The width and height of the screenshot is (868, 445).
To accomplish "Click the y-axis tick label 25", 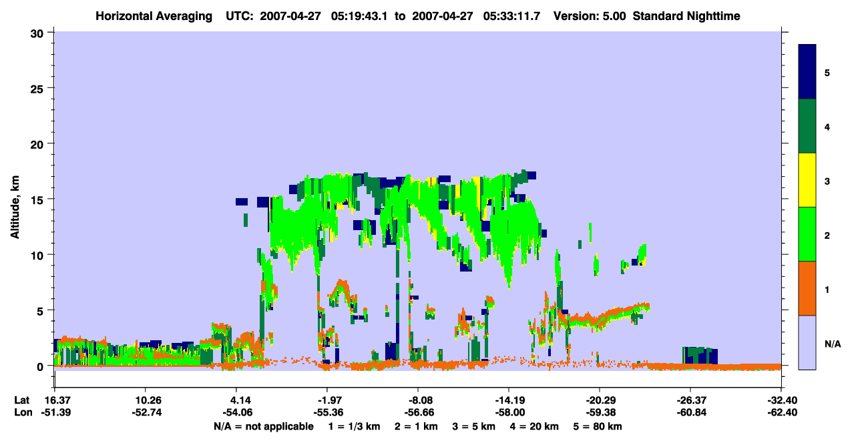I will (x=39, y=88).
